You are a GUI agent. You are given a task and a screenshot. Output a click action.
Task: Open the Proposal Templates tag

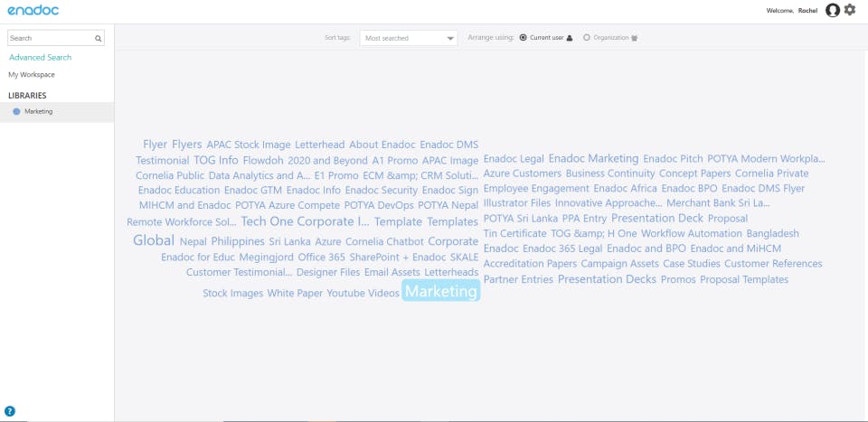click(744, 279)
